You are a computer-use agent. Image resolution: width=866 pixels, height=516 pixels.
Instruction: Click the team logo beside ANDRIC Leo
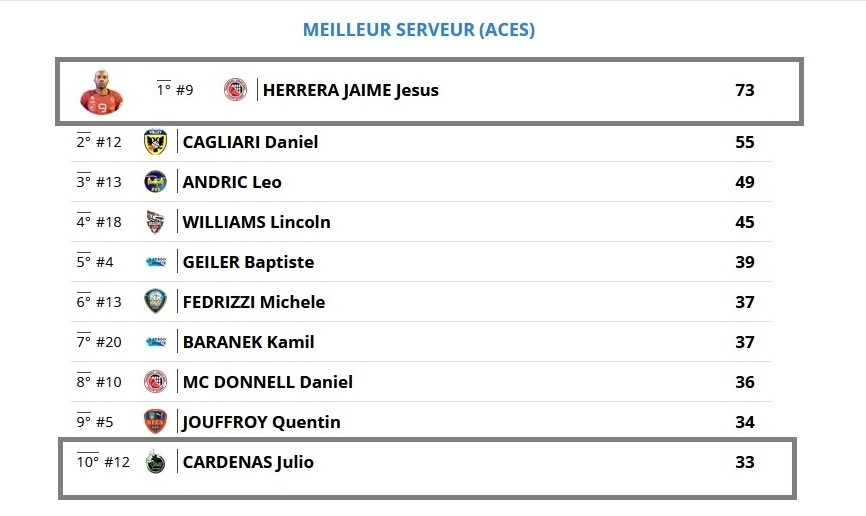coord(155,181)
